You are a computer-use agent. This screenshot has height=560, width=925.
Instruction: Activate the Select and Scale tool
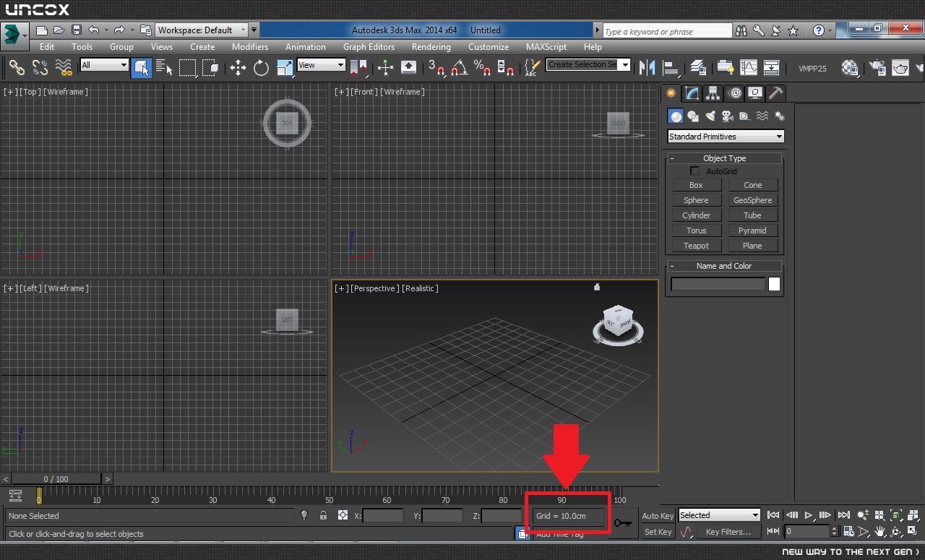[x=285, y=67]
